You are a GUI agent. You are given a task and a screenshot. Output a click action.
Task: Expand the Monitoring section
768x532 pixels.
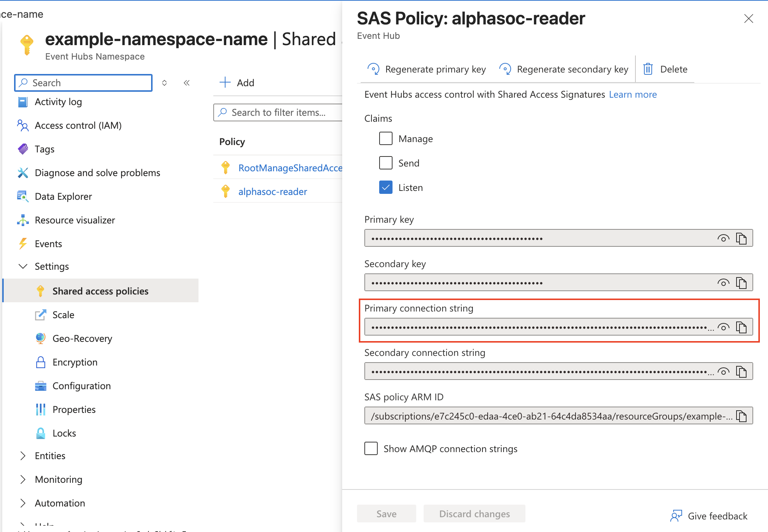pyautogui.click(x=23, y=479)
